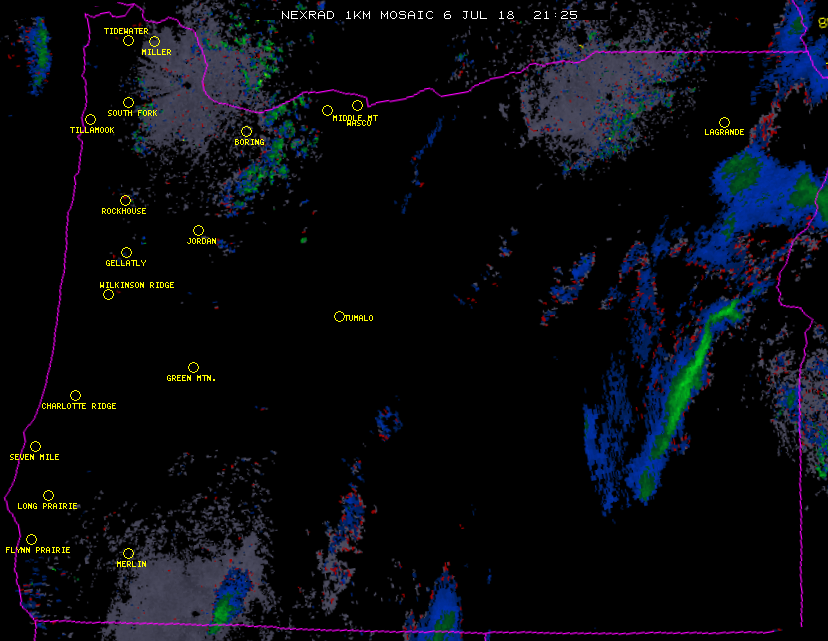
Task: Select the Tillamook station circle
Action: point(90,120)
